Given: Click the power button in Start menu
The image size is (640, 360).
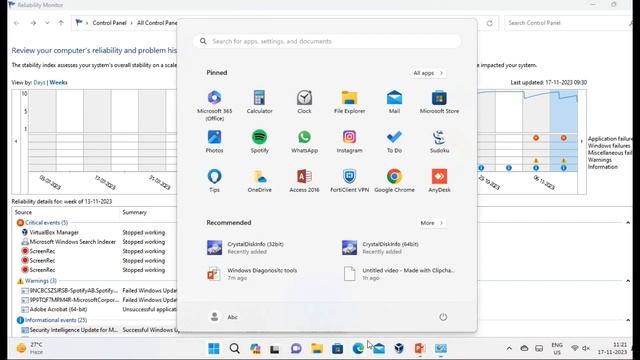Looking at the screenshot, I should [443, 317].
